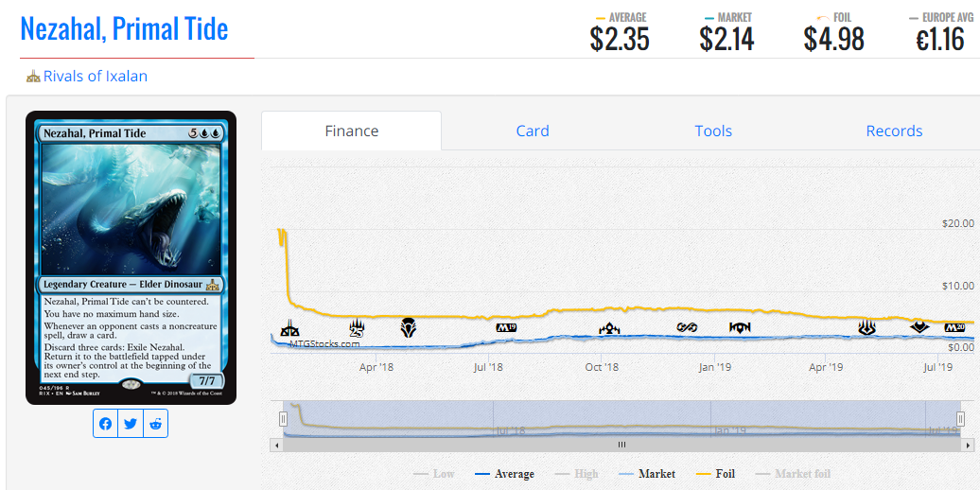This screenshot has width=980, height=490.
Task: Click the M19 core set marker on chart
Action: click(x=506, y=327)
